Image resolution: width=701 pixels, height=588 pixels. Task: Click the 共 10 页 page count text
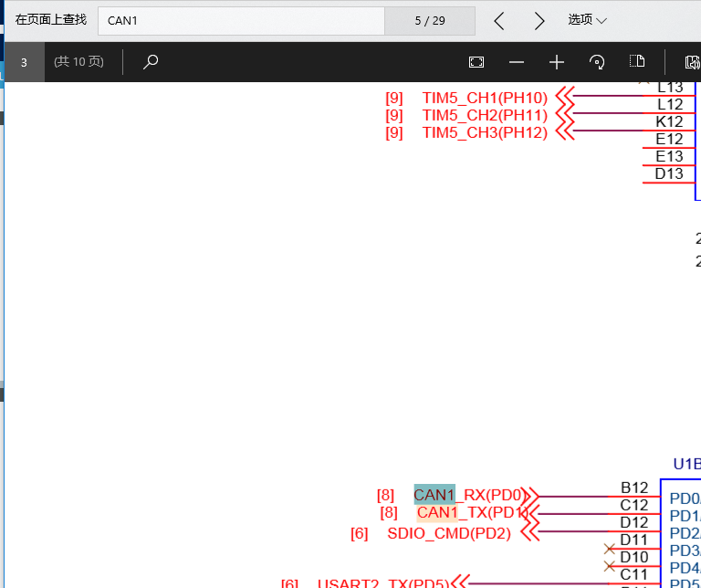(x=78, y=62)
